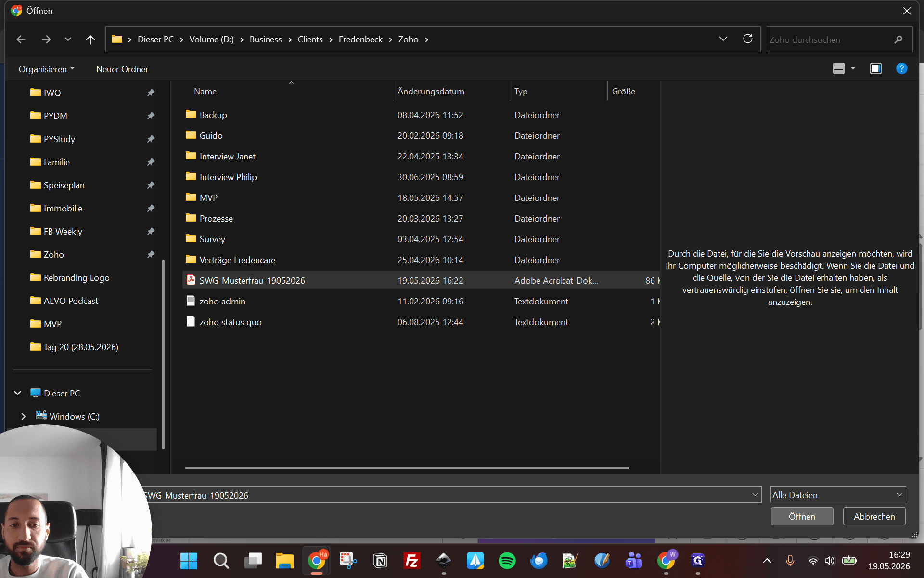Image resolution: width=924 pixels, height=578 pixels.
Task: Open Microsoft Teams from the taskbar
Action: pyautogui.click(x=634, y=560)
